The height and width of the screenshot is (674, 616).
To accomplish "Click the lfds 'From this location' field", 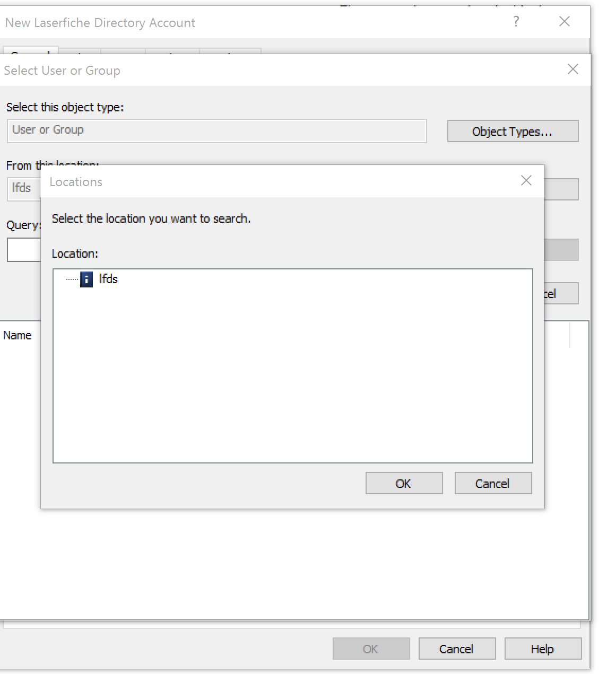I will pyautogui.click(x=24, y=189).
